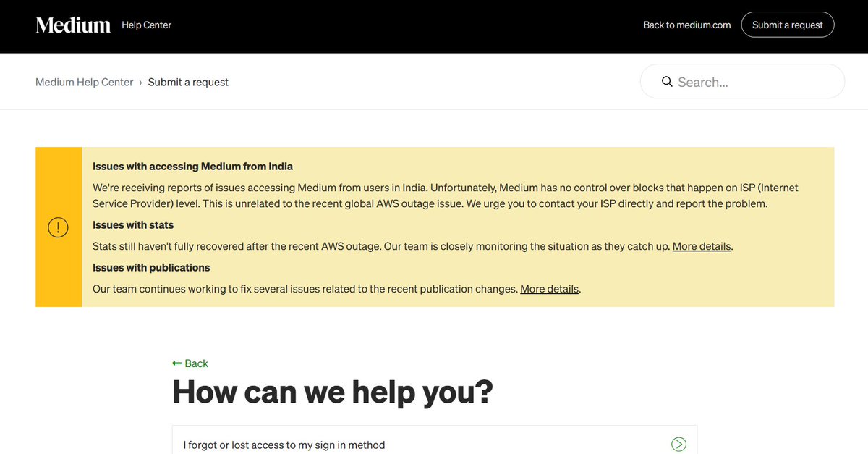The width and height of the screenshot is (868, 454).
Task: Click the green circled arrow icon
Action: (x=678, y=445)
